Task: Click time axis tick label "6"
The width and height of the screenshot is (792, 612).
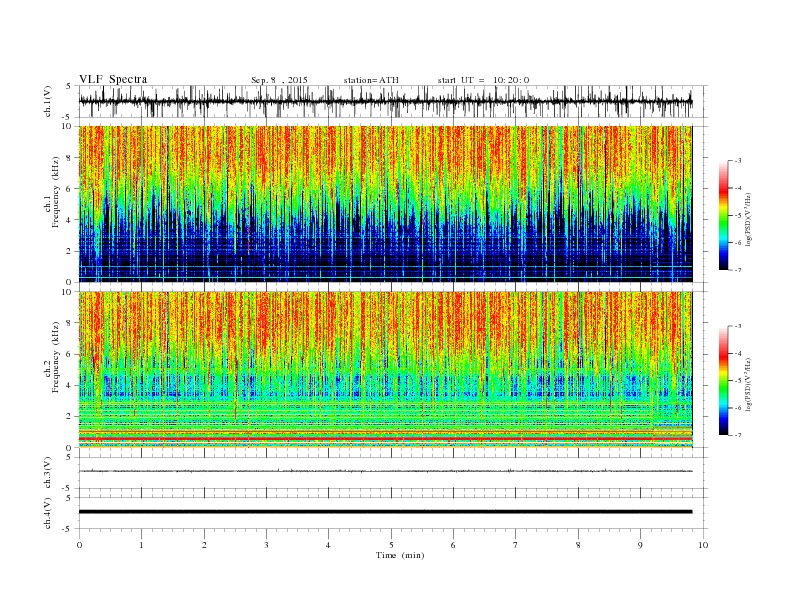Action: (x=453, y=545)
